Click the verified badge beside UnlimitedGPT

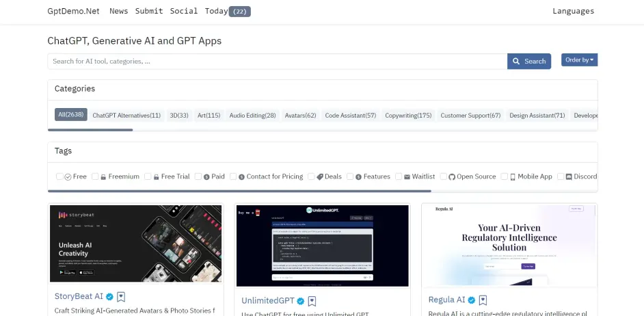pos(301,301)
